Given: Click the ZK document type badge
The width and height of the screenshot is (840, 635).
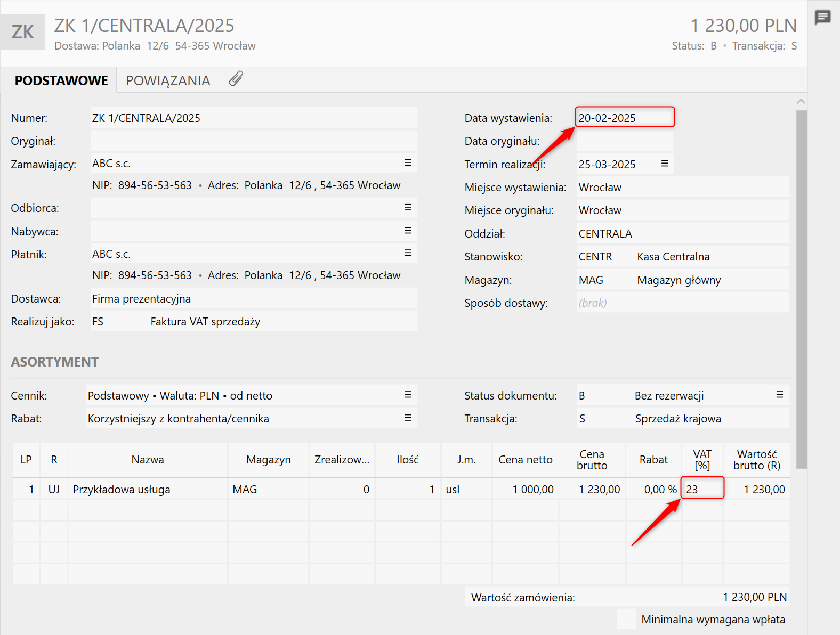Looking at the screenshot, I should pos(22,32).
